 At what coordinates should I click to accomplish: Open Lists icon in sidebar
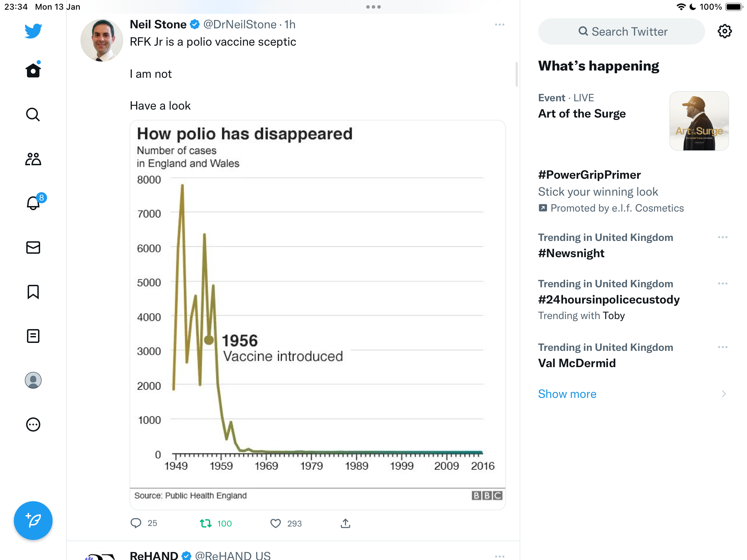pos(33,336)
